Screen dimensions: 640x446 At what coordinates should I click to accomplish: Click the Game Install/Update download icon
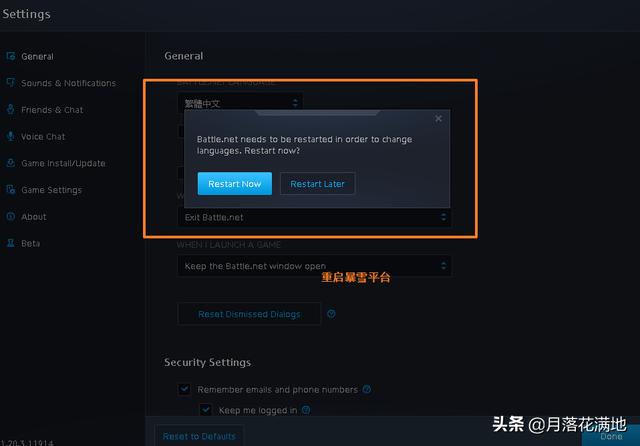tap(11, 163)
